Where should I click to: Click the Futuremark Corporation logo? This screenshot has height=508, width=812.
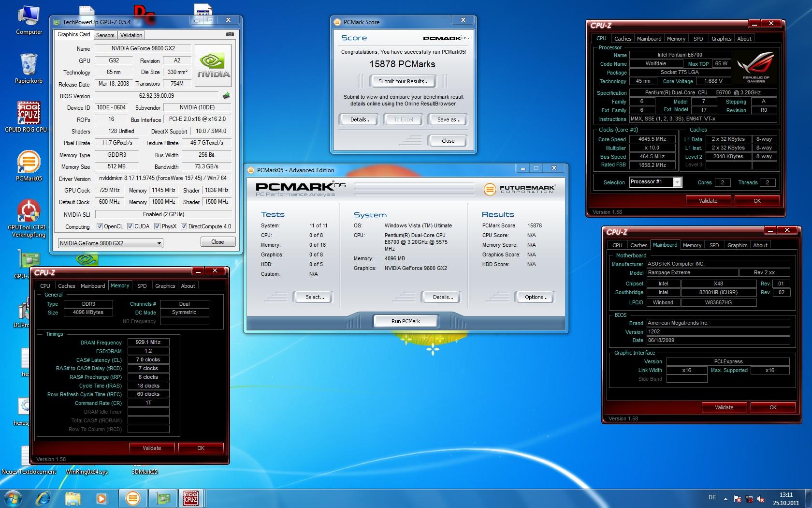[519, 189]
